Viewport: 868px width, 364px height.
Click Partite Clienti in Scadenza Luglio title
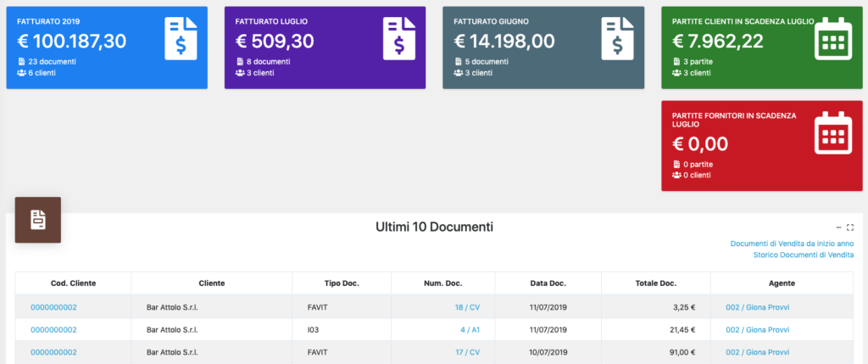[x=743, y=21]
